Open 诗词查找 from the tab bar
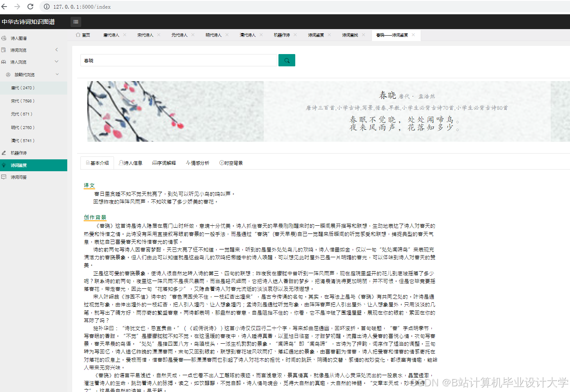Viewport: 570px width, 392px height. click(x=350, y=35)
